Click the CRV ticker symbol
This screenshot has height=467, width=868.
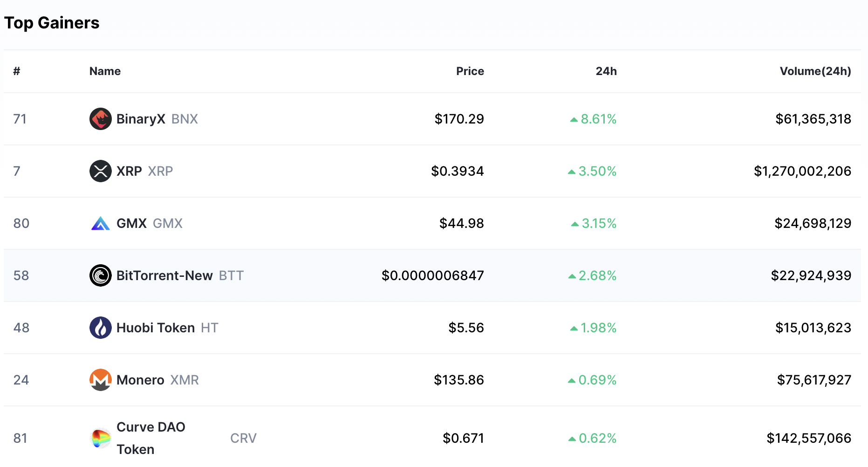pos(243,438)
